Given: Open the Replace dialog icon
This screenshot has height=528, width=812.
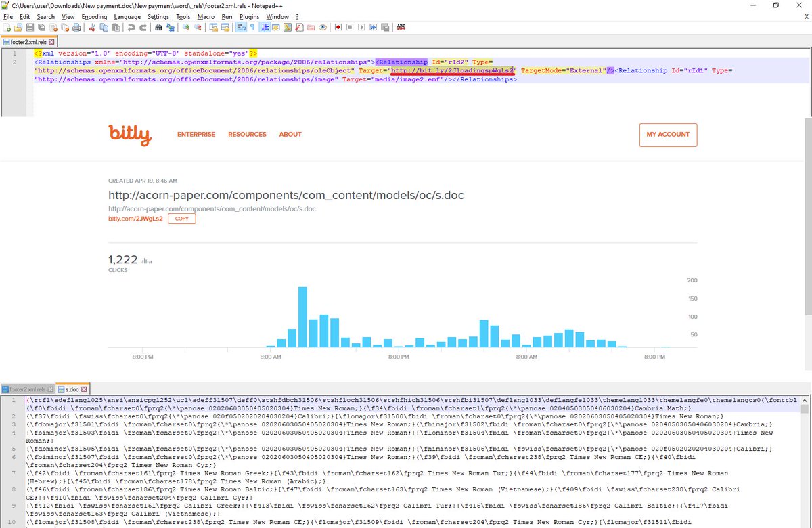Looking at the screenshot, I should pyautogui.click(x=171, y=28).
